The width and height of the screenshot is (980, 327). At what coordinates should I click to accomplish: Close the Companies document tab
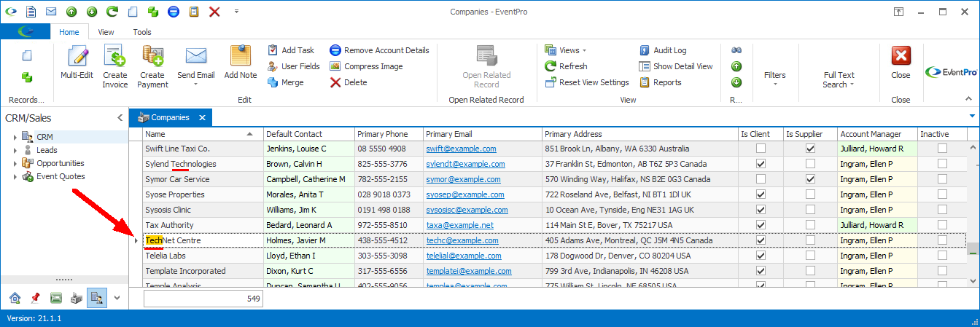point(202,117)
